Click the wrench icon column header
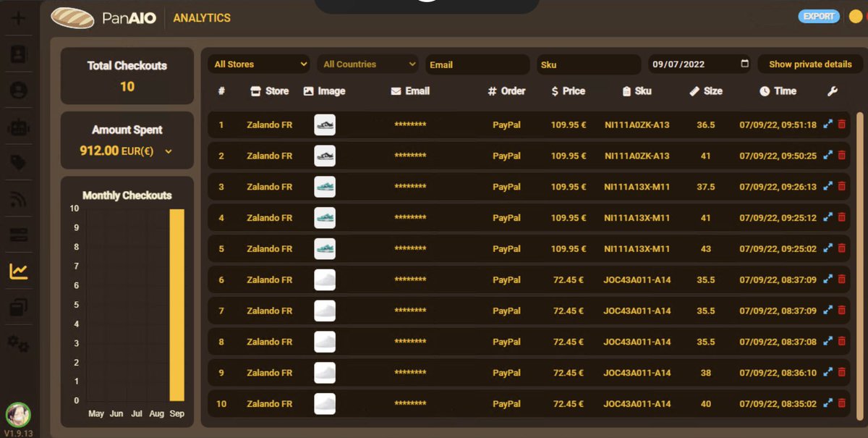This screenshot has height=438, width=868. point(832,91)
